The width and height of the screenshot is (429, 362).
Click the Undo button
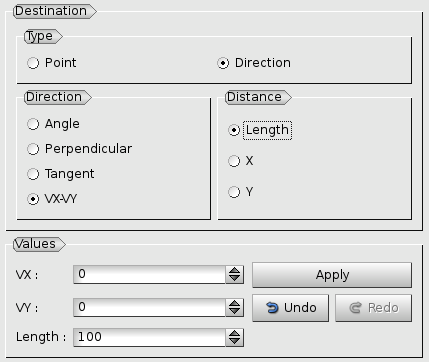290,308
